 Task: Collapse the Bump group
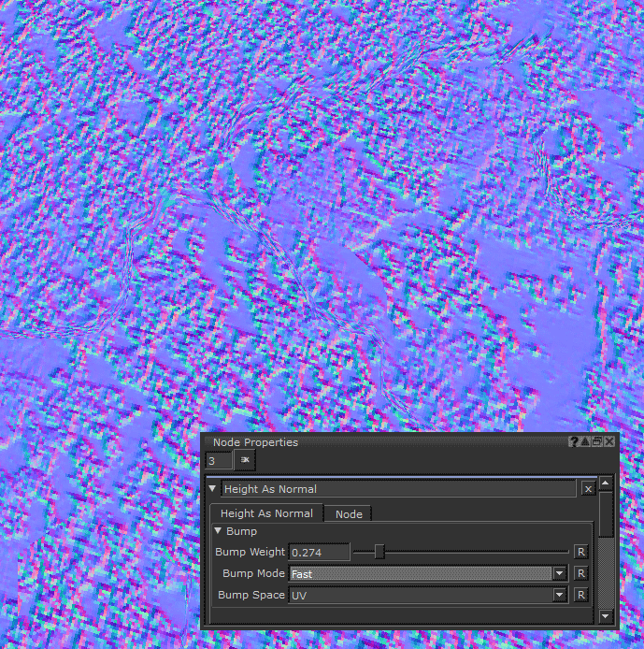point(219,531)
